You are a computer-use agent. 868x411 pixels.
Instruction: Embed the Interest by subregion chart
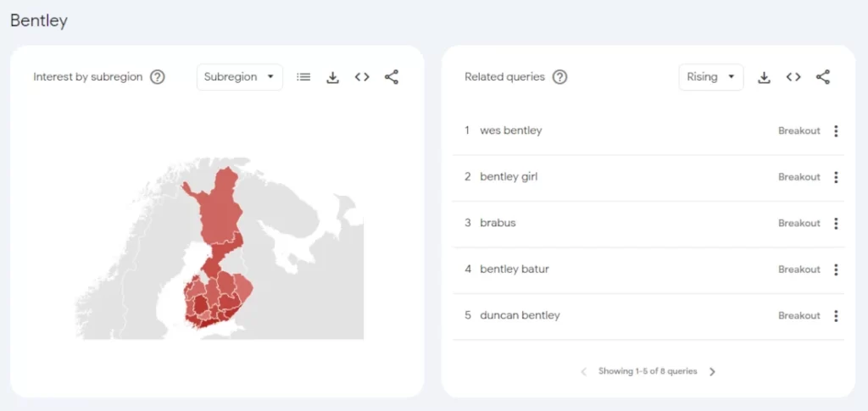362,77
